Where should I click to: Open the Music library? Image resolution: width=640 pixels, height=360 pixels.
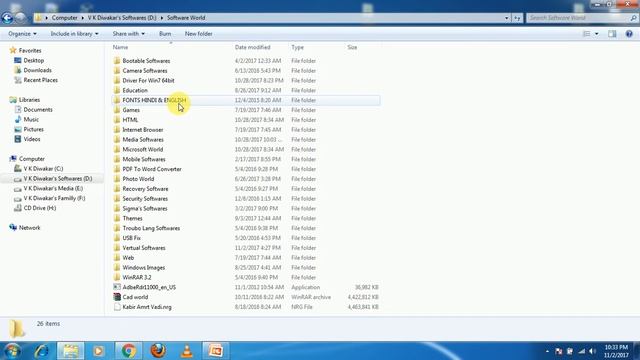pos(31,119)
